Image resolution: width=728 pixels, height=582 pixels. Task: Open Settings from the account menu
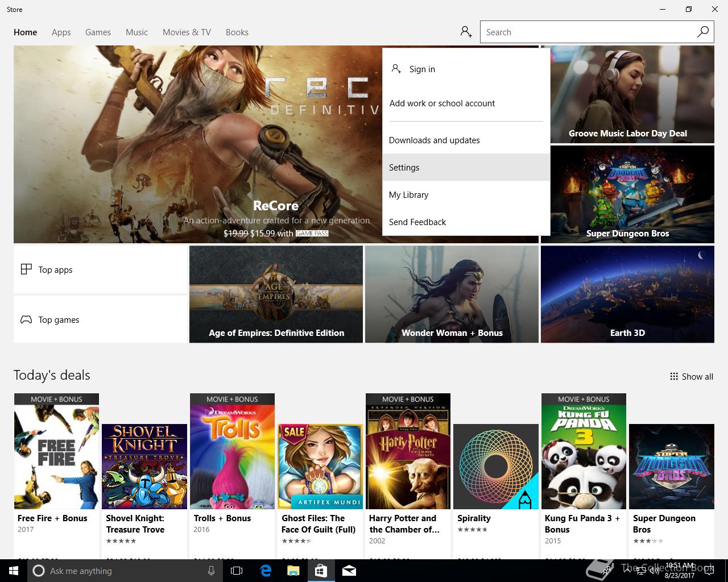(x=466, y=167)
